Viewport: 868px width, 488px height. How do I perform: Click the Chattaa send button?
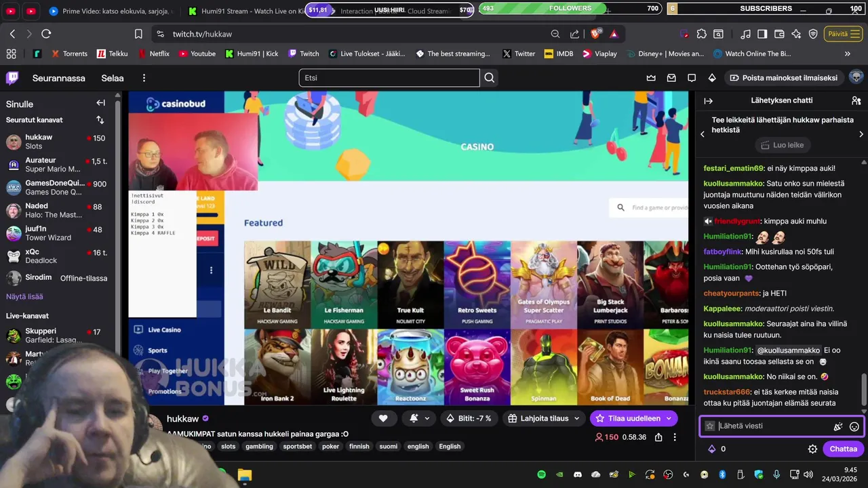[843, 449]
